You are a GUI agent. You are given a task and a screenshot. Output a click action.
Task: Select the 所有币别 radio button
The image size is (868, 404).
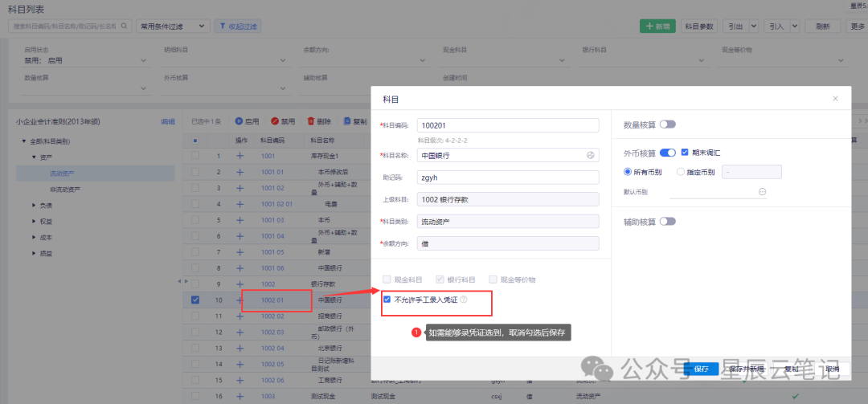click(628, 172)
